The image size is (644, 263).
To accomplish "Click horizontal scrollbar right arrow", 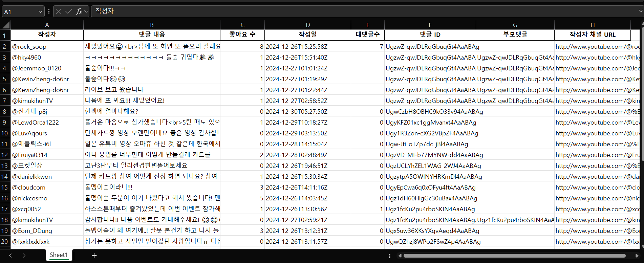I will tap(637, 256).
